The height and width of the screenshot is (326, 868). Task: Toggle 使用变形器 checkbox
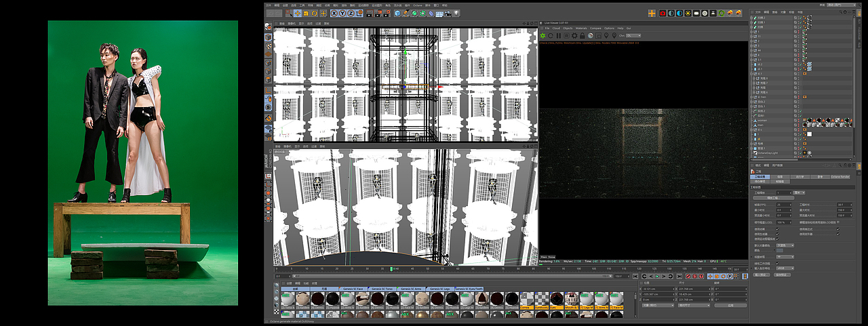(838, 234)
